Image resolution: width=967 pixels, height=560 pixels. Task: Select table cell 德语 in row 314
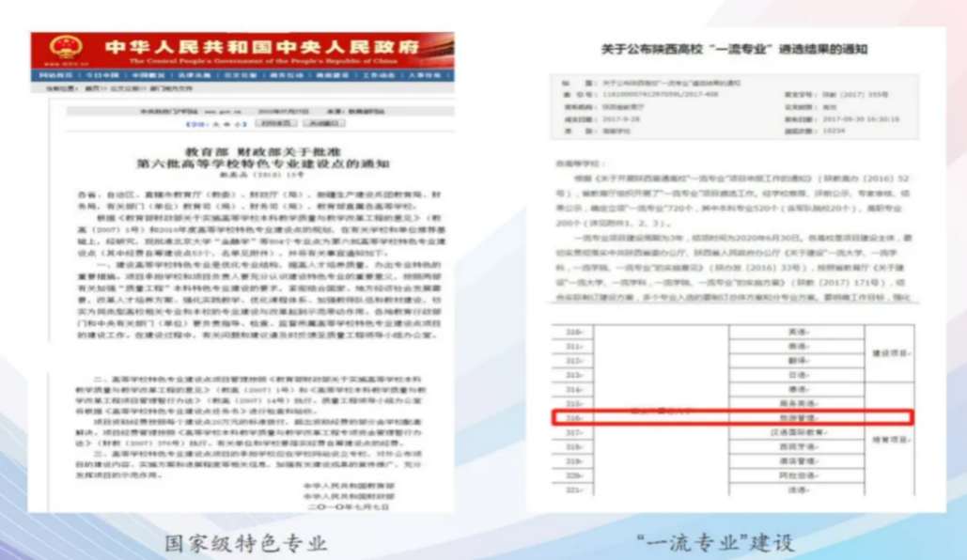(x=797, y=390)
